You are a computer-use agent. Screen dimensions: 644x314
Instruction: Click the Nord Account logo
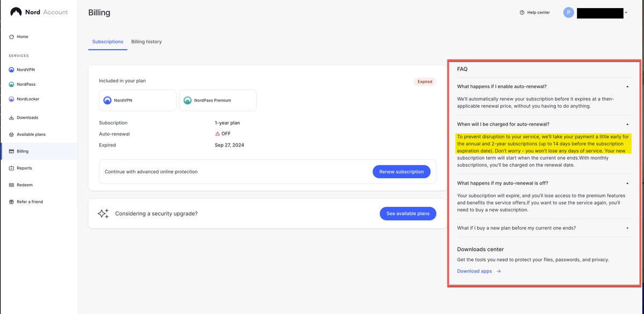[x=39, y=12]
